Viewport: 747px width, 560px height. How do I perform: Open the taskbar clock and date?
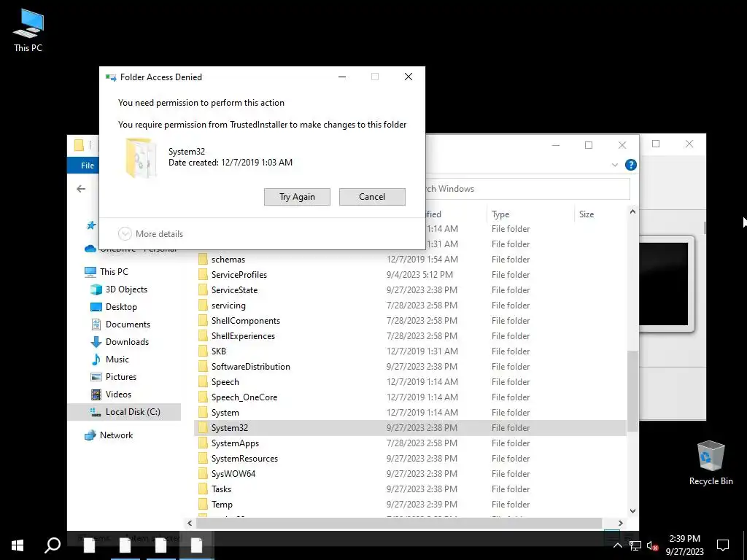[x=684, y=545]
